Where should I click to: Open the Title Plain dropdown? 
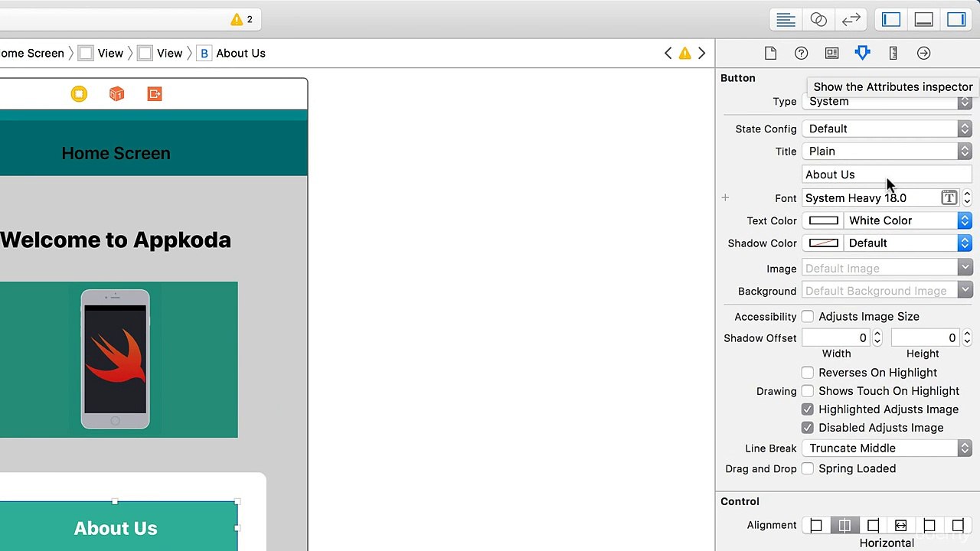[x=887, y=152]
